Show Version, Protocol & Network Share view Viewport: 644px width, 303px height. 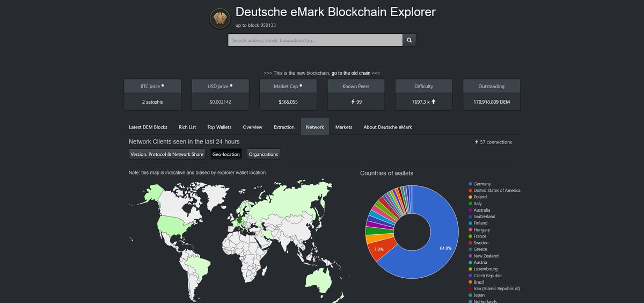167,154
